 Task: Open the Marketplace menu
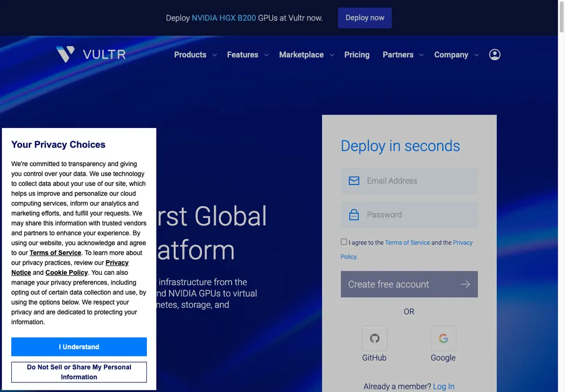(x=301, y=55)
